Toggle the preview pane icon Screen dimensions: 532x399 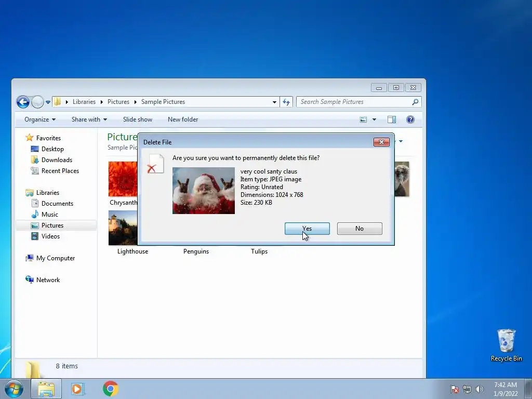click(x=392, y=119)
